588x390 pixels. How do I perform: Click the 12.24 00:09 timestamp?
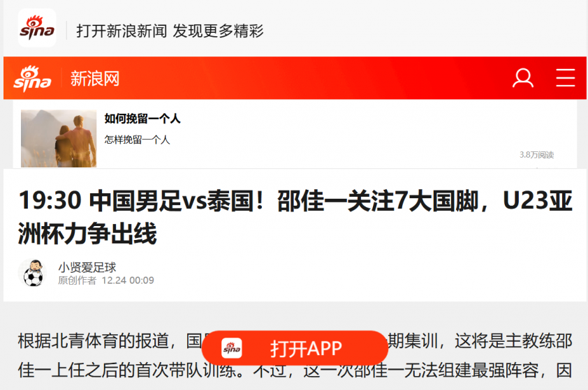(128, 280)
